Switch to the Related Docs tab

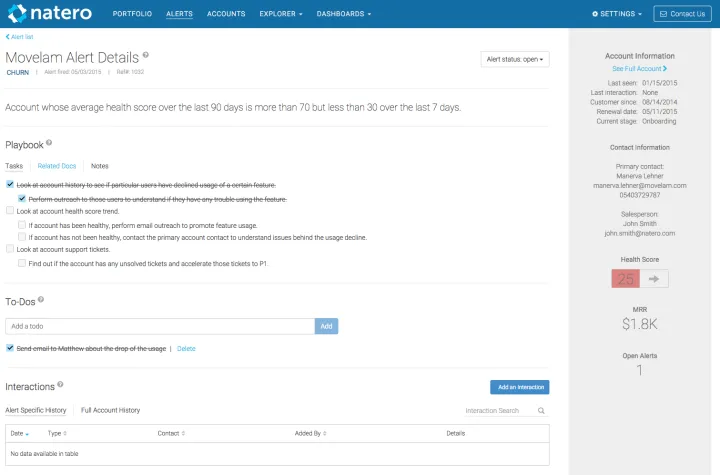56,166
